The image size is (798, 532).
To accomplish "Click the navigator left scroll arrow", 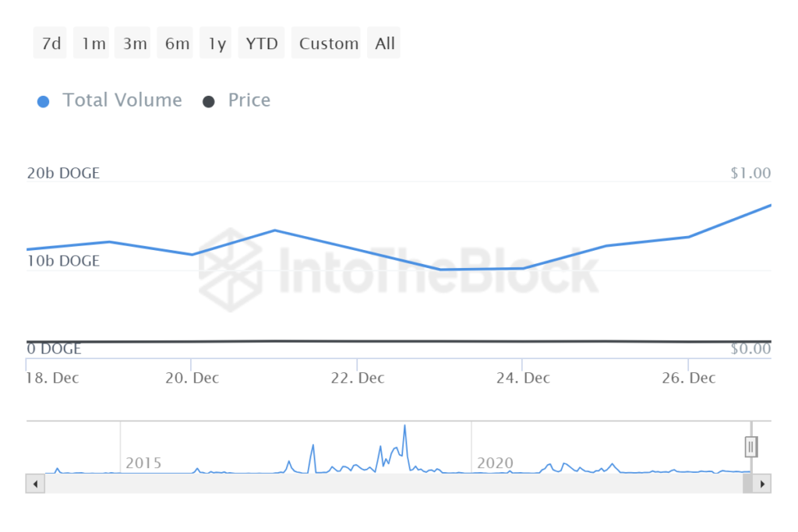I will (x=35, y=484).
